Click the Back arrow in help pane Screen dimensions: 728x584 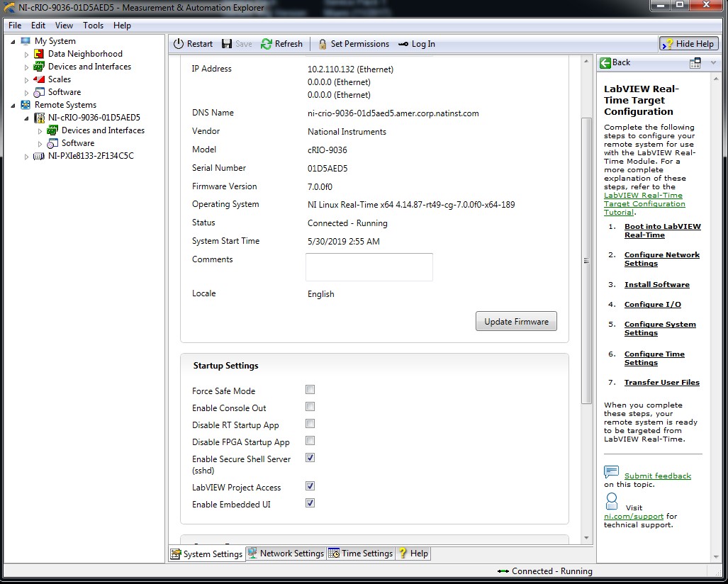click(x=605, y=62)
